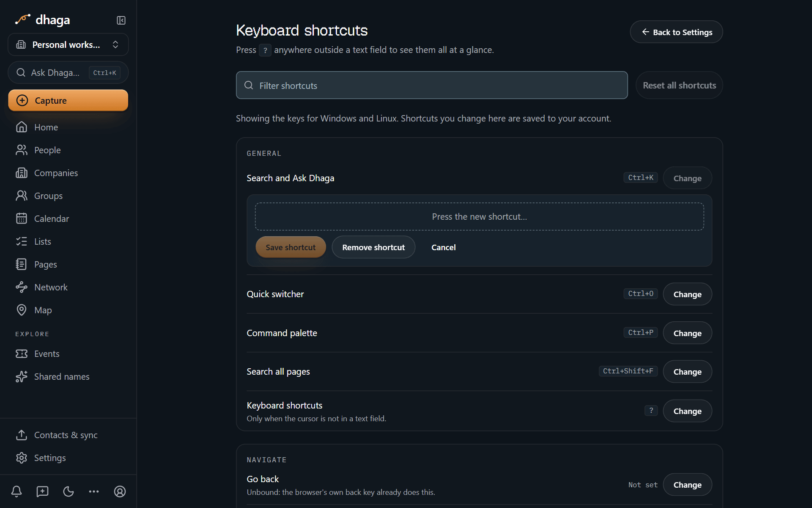Click the Lists checklist icon

tap(22, 241)
